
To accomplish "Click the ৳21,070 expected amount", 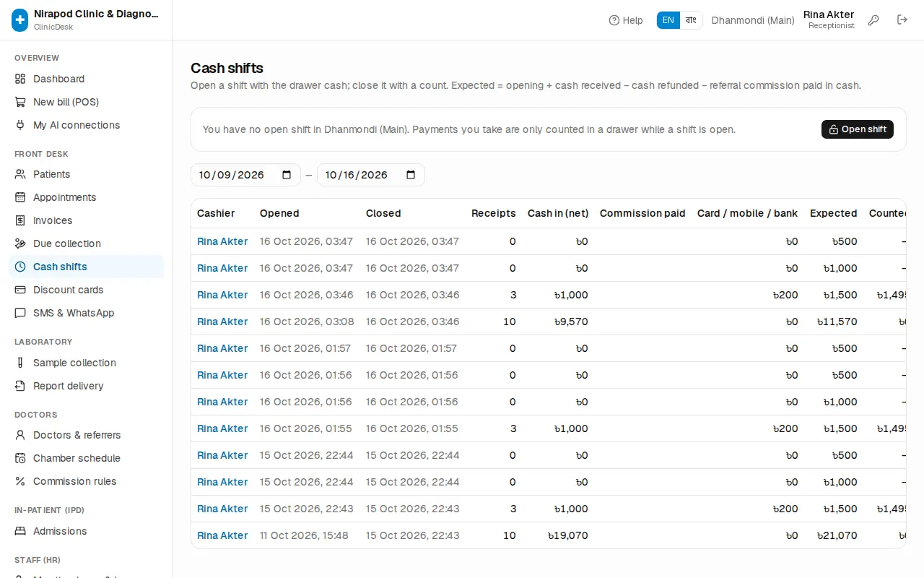I will click(x=837, y=535).
